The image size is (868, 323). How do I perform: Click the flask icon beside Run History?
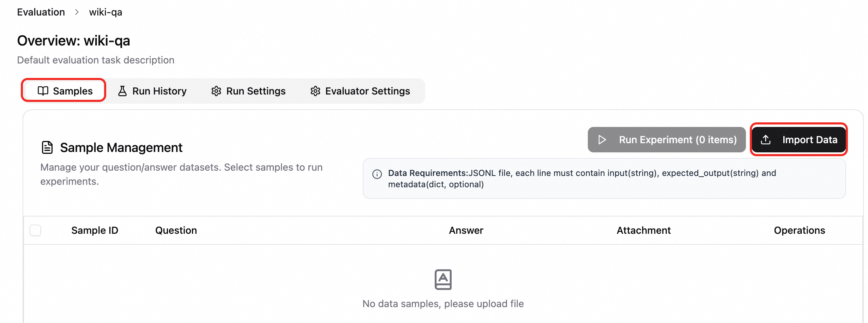(122, 91)
